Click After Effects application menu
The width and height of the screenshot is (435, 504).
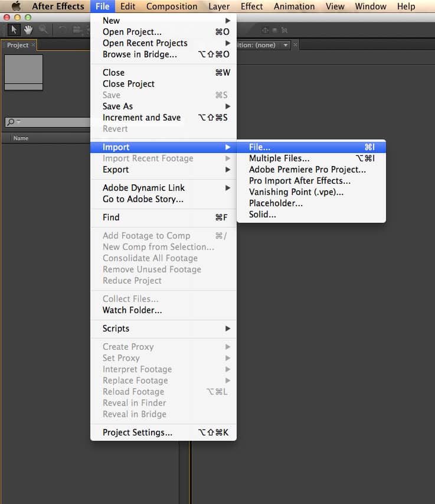tap(58, 6)
